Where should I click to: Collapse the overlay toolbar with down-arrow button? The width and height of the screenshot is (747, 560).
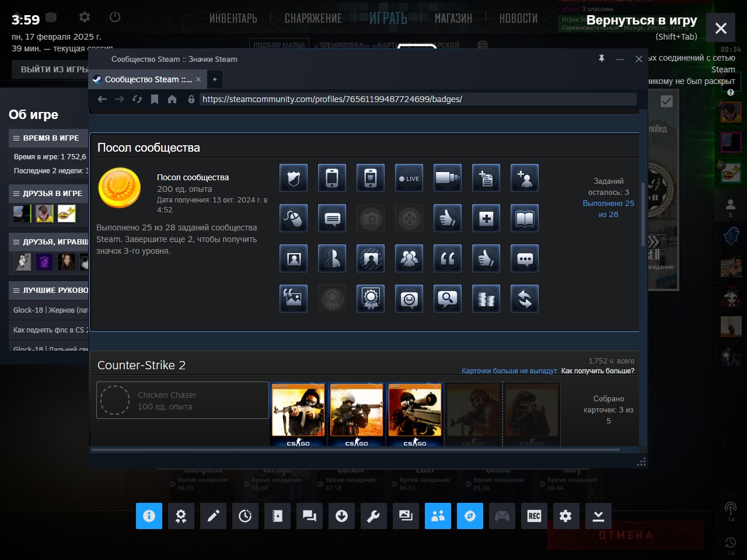[x=598, y=516]
